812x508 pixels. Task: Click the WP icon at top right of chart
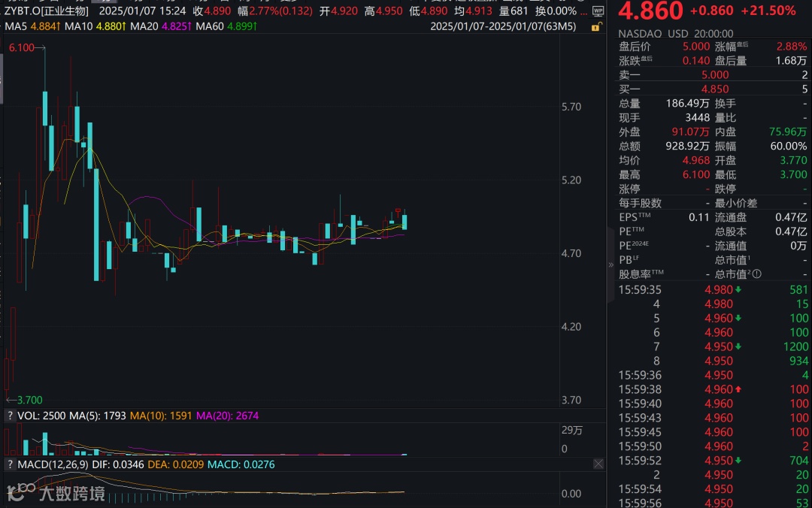pos(598,11)
